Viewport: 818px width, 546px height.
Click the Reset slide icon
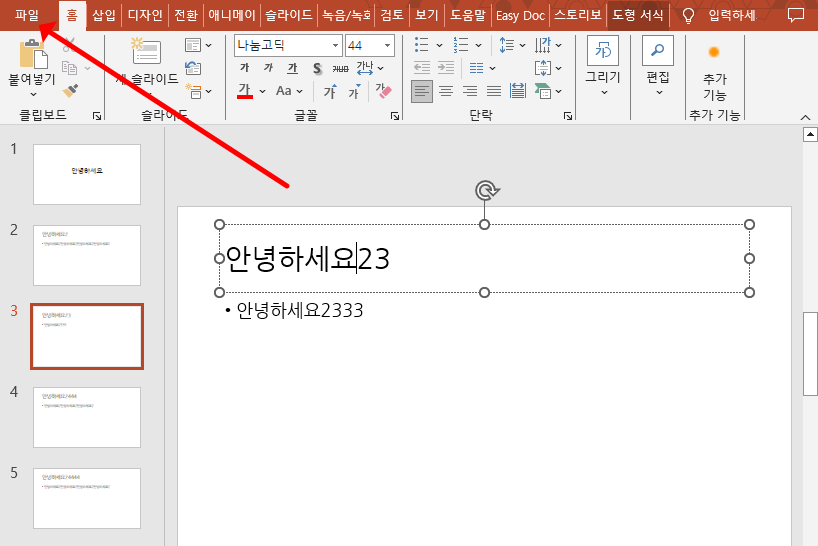pos(193,68)
